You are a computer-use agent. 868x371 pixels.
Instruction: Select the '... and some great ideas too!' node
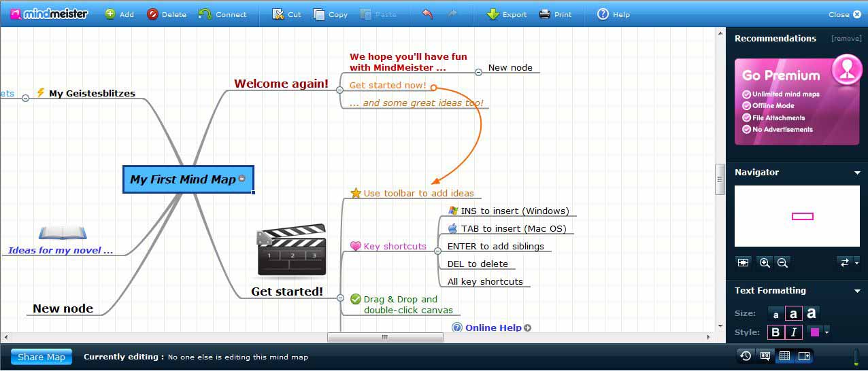pos(416,103)
